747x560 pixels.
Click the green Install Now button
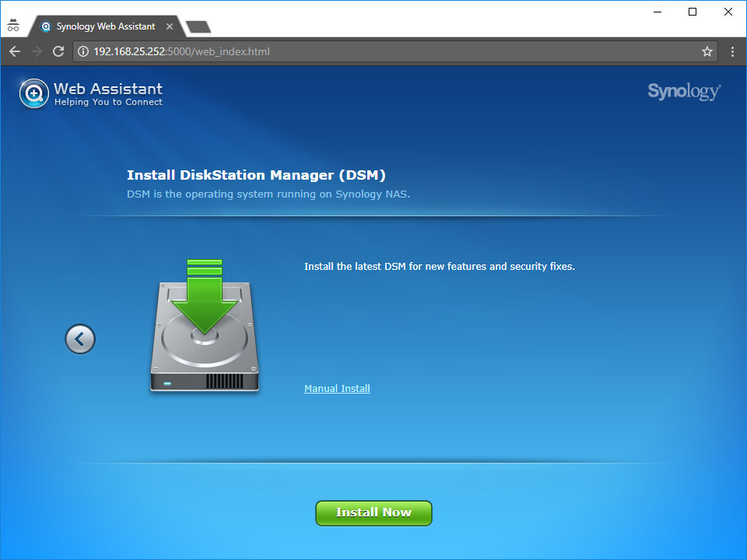pos(373,513)
